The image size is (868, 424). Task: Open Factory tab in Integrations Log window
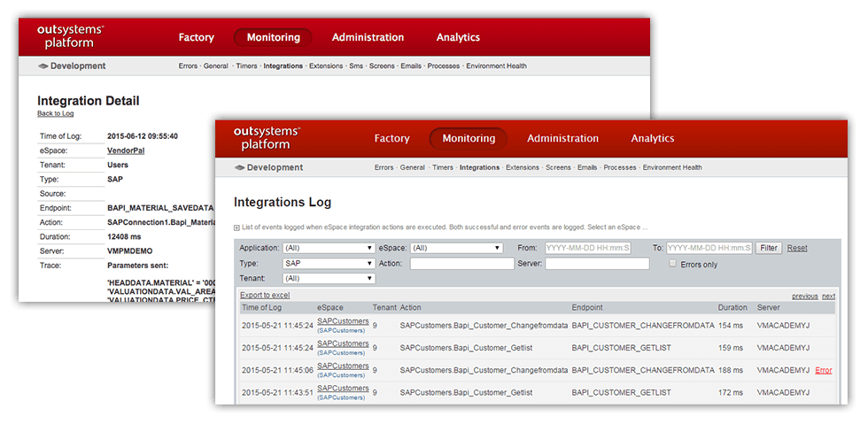point(391,138)
